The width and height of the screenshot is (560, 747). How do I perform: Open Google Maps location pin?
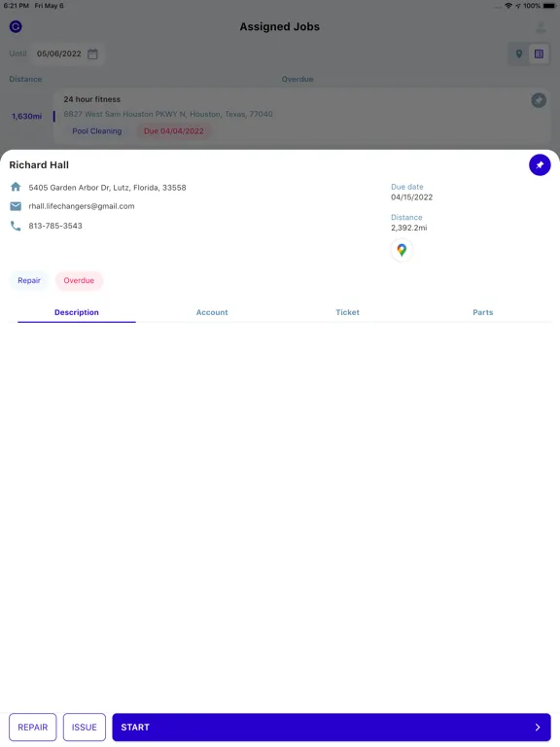(402, 250)
